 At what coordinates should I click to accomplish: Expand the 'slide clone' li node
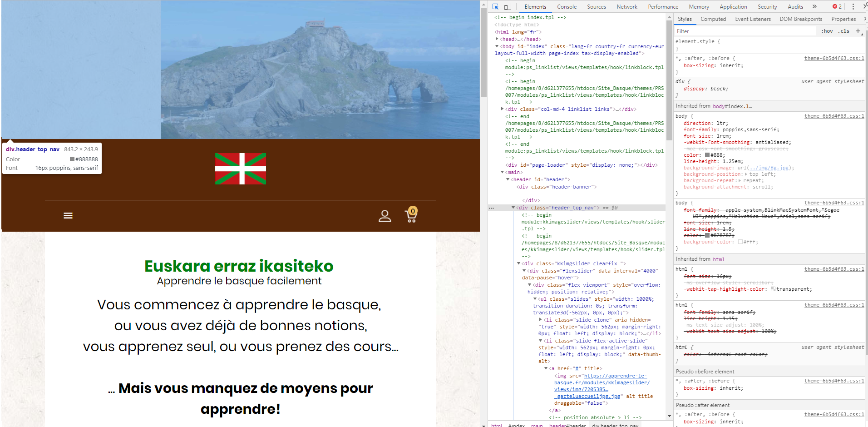click(x=541, y=320)
